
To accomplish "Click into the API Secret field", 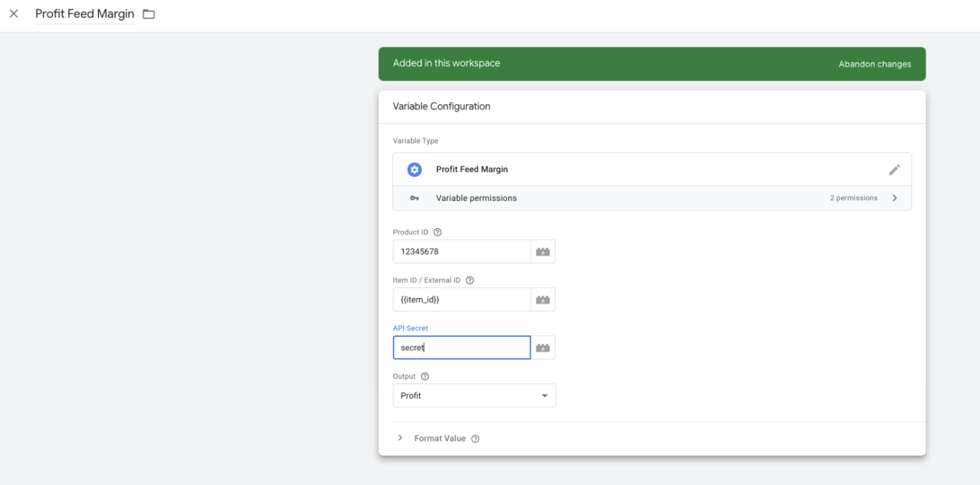I will click(x=462, y=348).
